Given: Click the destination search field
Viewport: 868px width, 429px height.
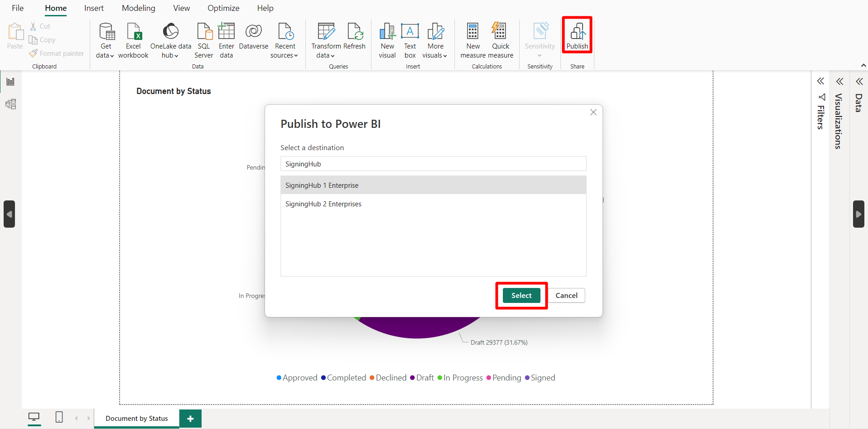Looking at the screenshot, I should (x=433, y=164).
